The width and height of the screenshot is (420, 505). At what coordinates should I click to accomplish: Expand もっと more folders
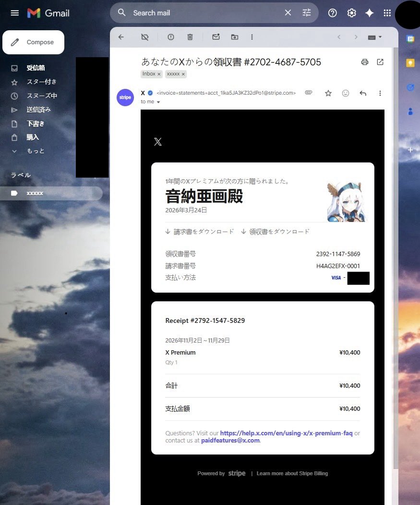36,151
